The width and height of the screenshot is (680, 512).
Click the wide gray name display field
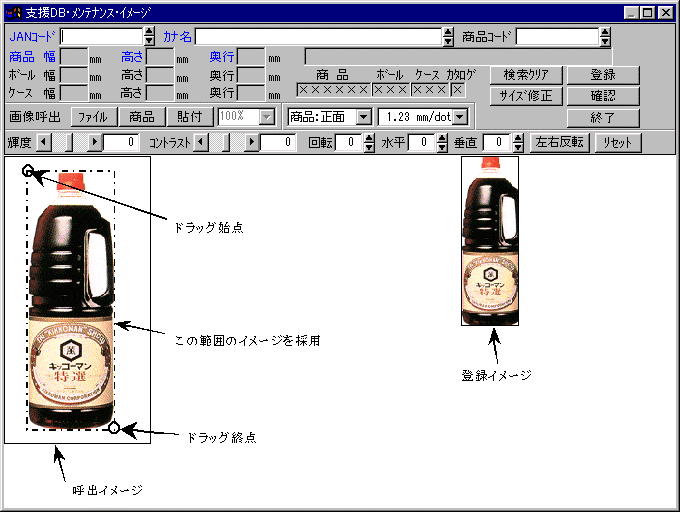coord(458,57)
